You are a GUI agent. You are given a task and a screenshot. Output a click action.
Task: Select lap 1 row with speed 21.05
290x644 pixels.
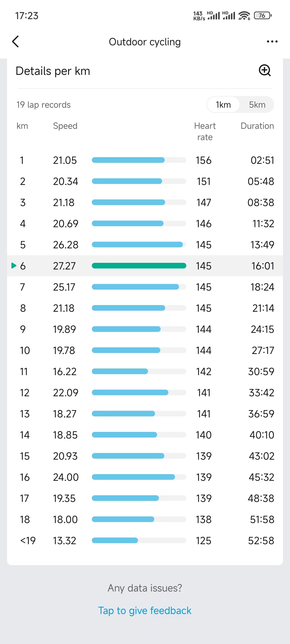click(x=145, y=160)
